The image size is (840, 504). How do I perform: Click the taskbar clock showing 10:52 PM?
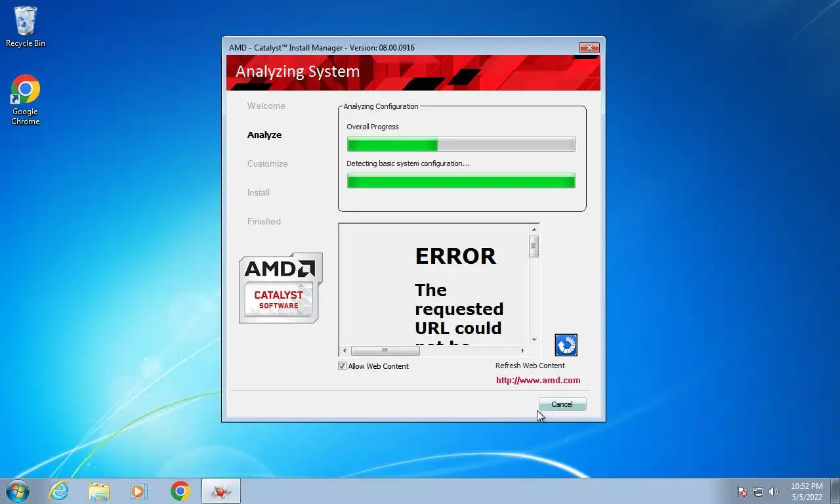coord(807,492)
